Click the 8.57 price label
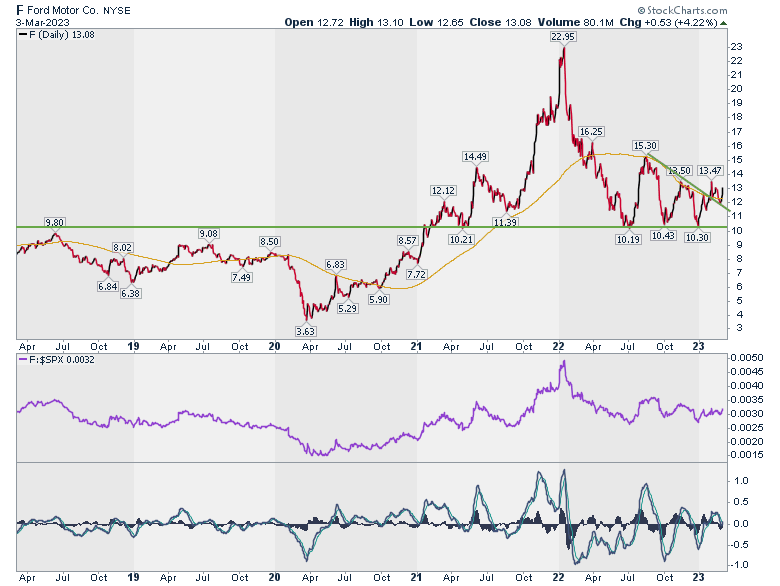 [407, 240]
